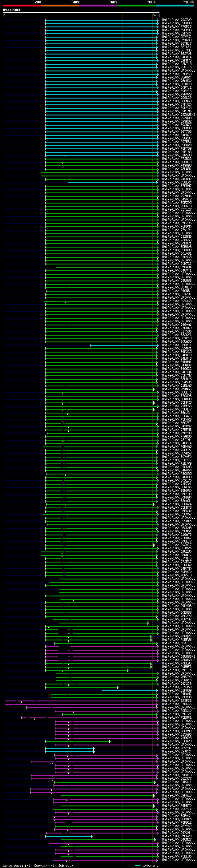Click hit label UniRef100_B4P2C5
197x868 pixels.
177,352
